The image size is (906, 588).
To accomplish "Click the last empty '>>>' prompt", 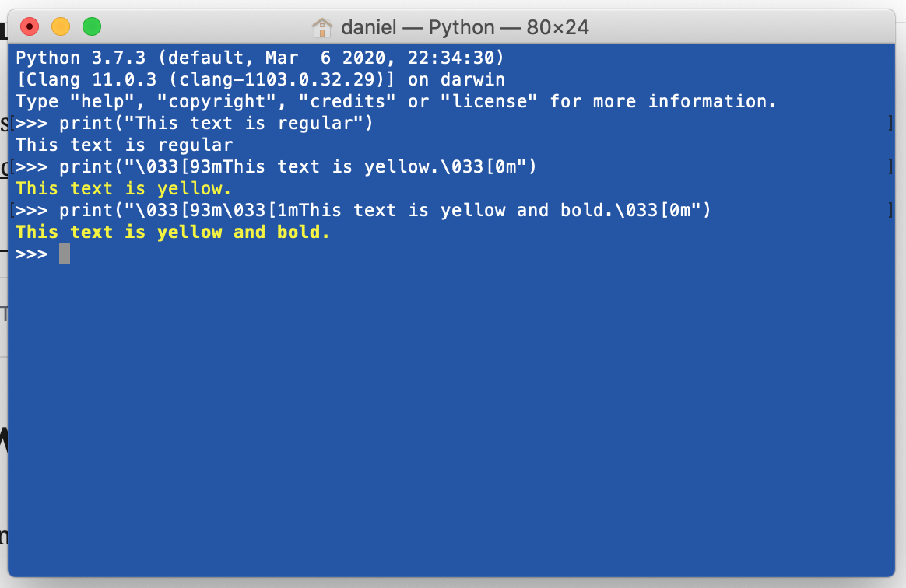I will [x=32, y=254].
